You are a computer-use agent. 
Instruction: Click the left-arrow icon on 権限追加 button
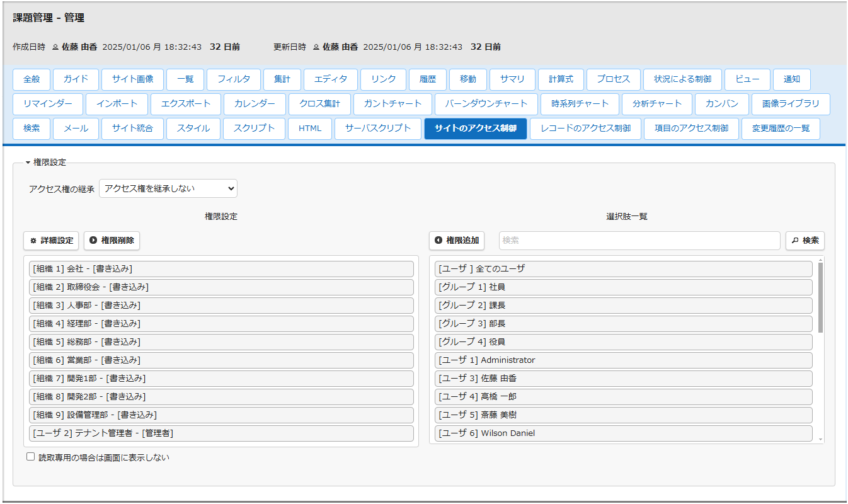coord(438,240)
